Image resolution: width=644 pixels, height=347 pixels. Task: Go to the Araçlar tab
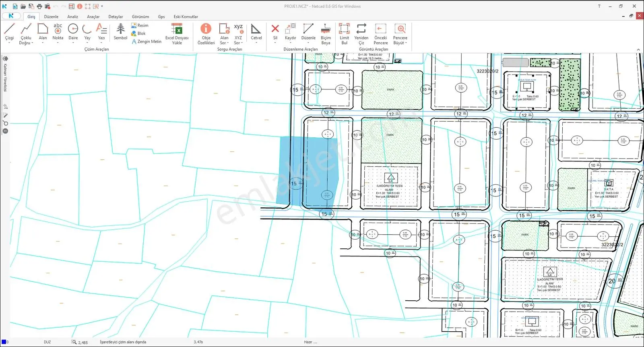point(93,17)
